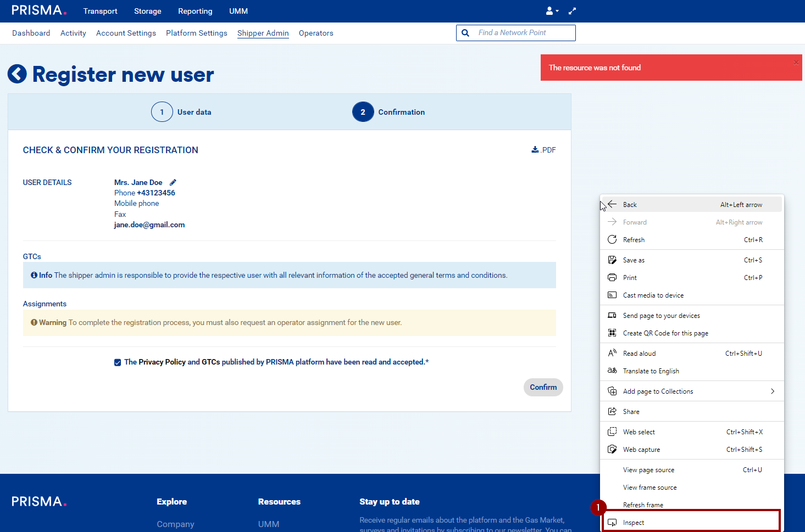Download the registration as PDF
805x532 pixels.
coord(543,150)
